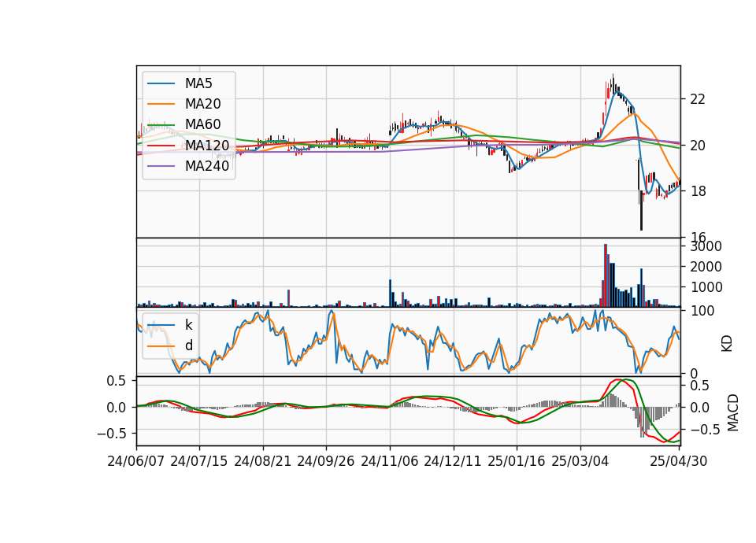Image resolution: width=756 pixels, height=543 pixels.
Task: Click the 24/06/07 date axis label
Action: (136, 461)
